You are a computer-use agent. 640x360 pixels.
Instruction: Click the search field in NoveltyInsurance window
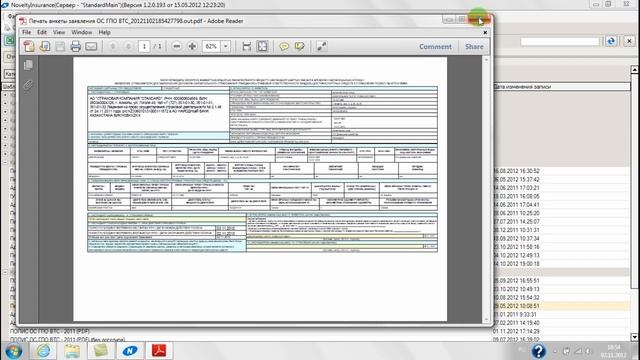(560, 41)
